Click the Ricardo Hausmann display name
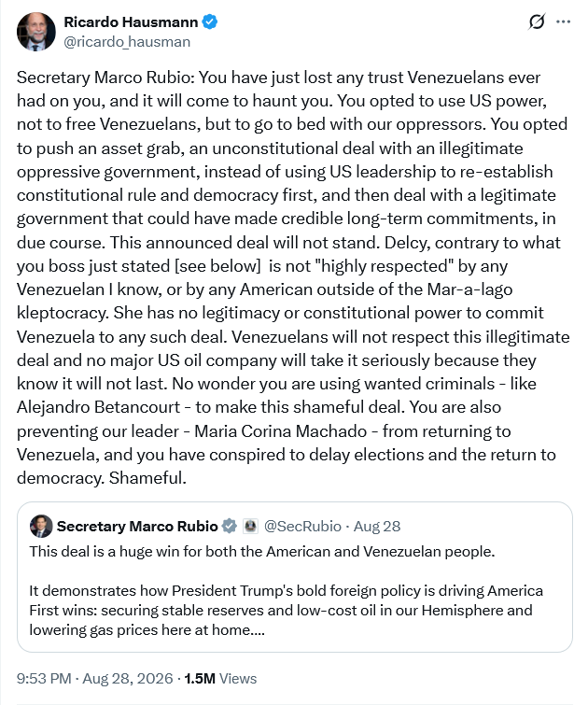This screenshot has height=705, width=588. (131, 21)
